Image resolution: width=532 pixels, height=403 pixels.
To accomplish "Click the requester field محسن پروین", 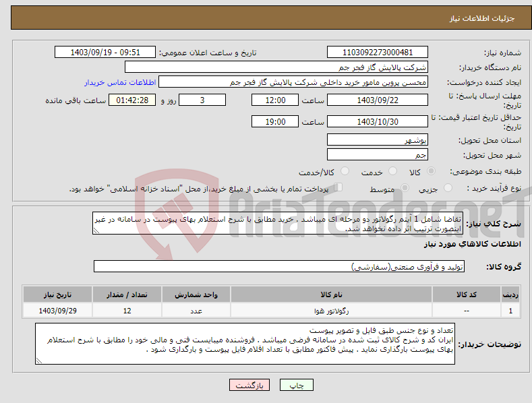I will pos(293,82).
